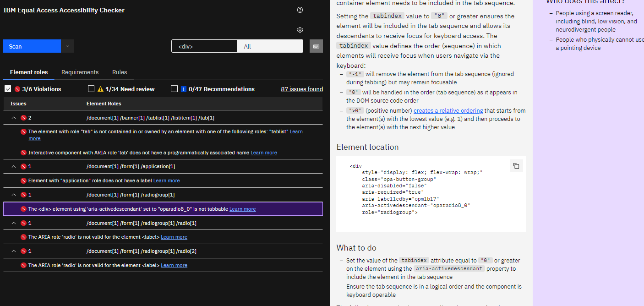Select the <div> element filter option
Screen dimensions: 644x306
point(204,46)
